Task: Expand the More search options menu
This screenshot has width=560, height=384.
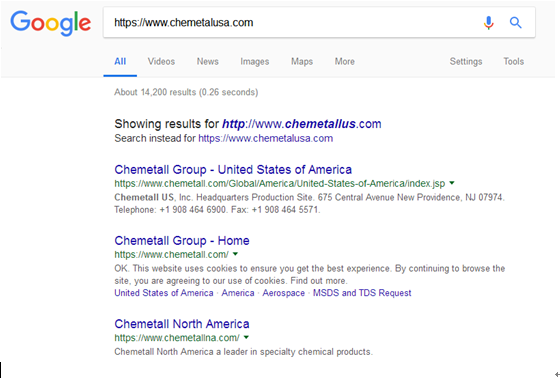Action: (x=345, y=61)
